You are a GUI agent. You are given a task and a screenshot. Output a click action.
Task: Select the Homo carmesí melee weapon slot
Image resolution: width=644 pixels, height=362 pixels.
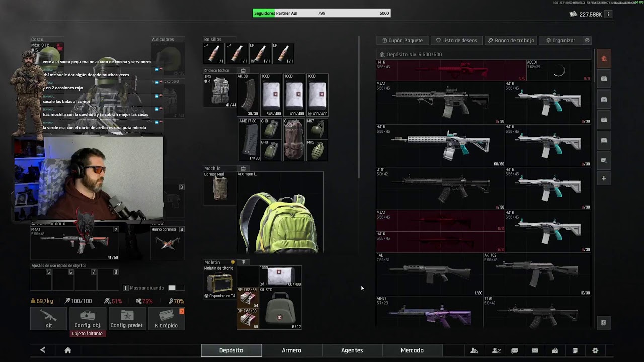168,243
